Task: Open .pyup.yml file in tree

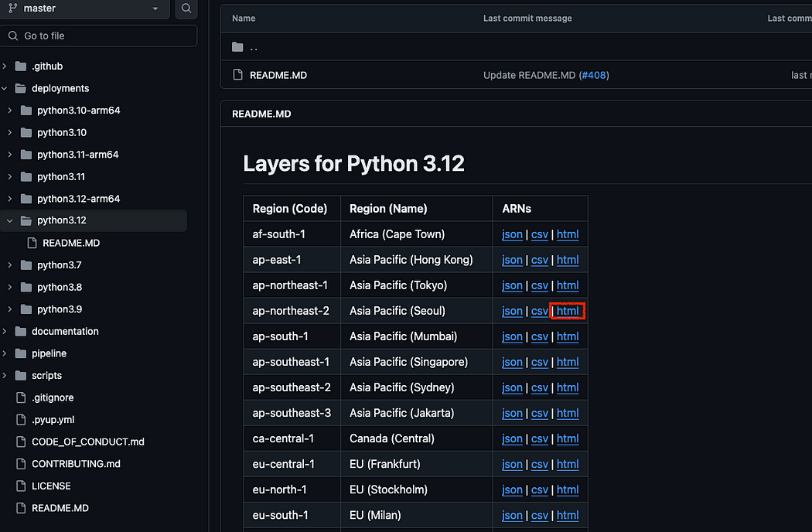Action: [53, 420]
